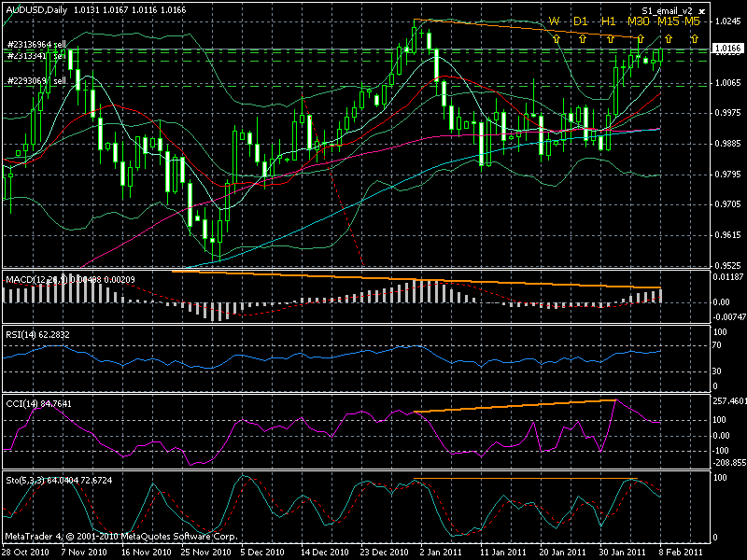The image size is (747, 560).
Task: Click the up arrow below the D1 label
Action: [582, 39]
